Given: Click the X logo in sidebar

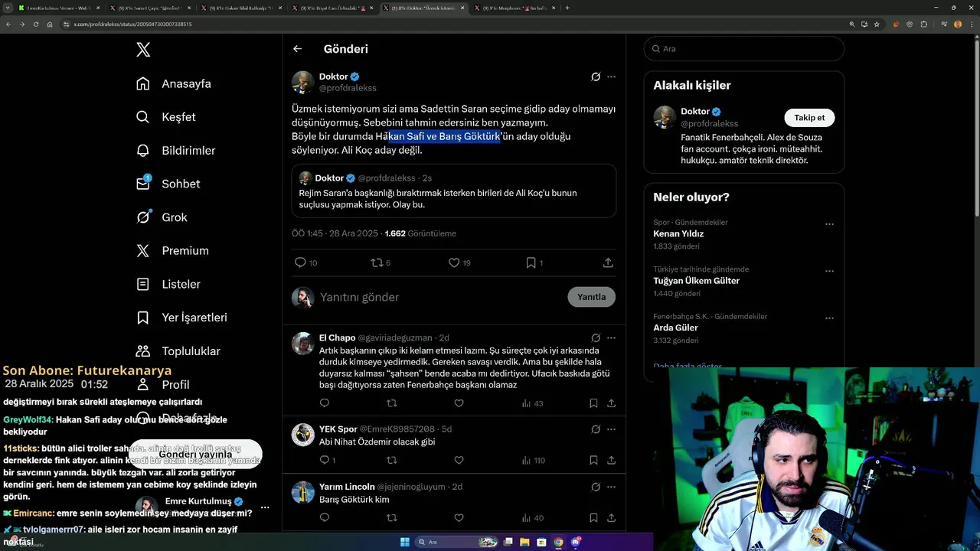Looking at the screenshot, I should [x=143, y=50].
